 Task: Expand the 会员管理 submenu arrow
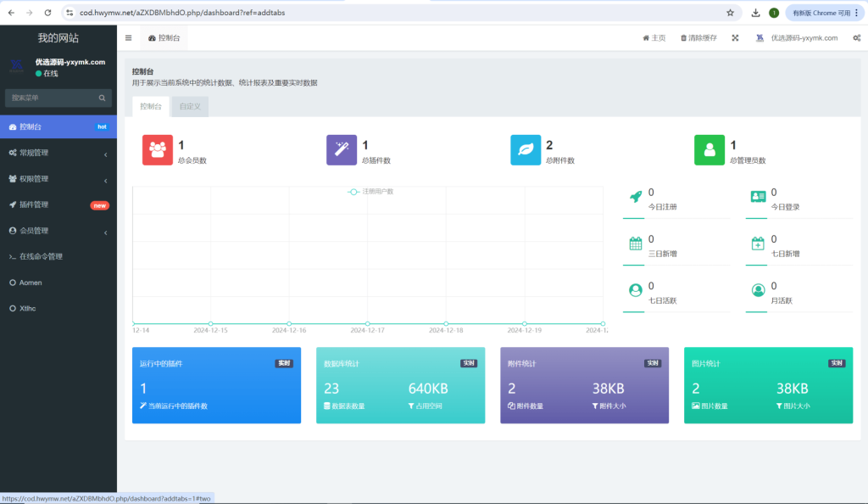(x=106, y=232)
